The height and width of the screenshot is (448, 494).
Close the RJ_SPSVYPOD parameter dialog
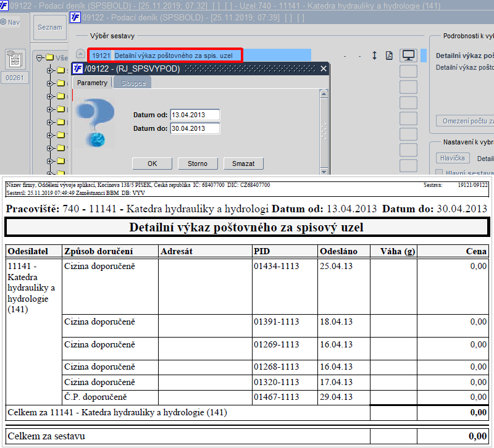coord(323,68)
